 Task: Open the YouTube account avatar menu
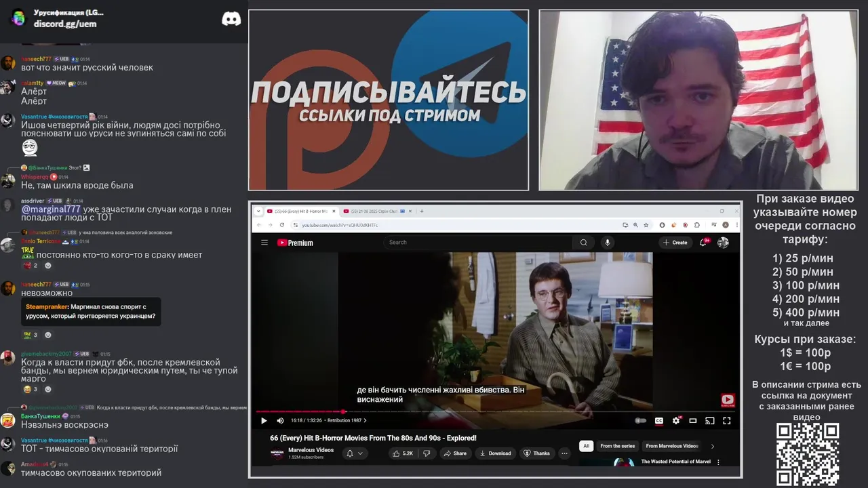[724, 243]
